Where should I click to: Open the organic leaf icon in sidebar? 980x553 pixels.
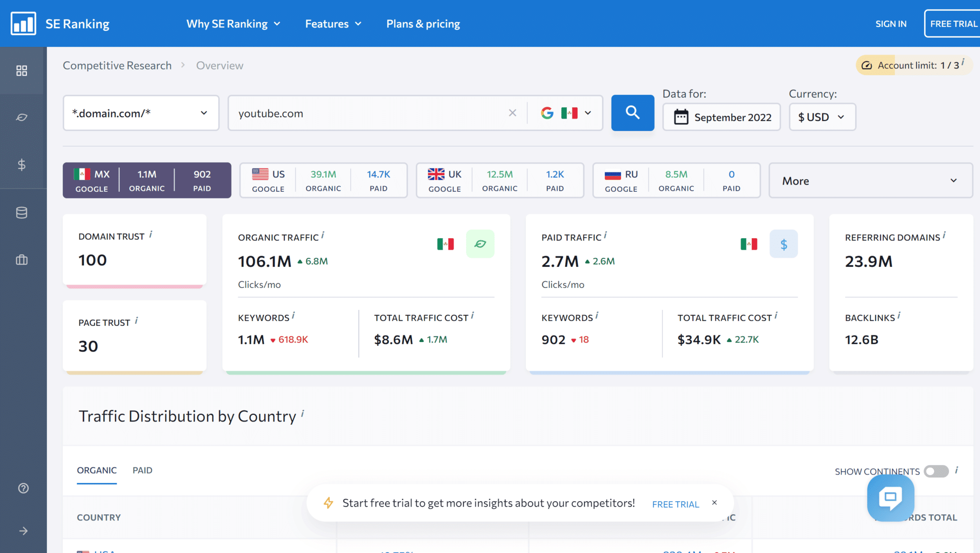click(22, 117)
